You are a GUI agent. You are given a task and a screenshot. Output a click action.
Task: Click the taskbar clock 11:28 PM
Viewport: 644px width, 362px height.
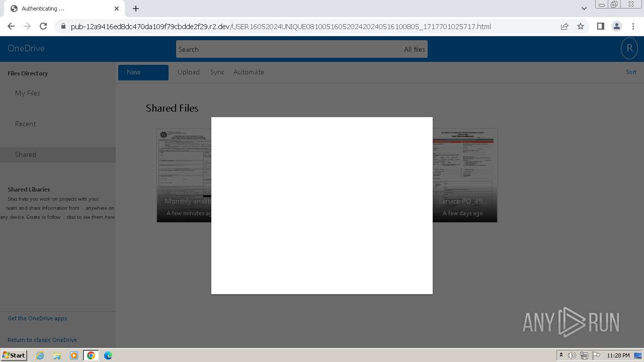coord(618,355)
